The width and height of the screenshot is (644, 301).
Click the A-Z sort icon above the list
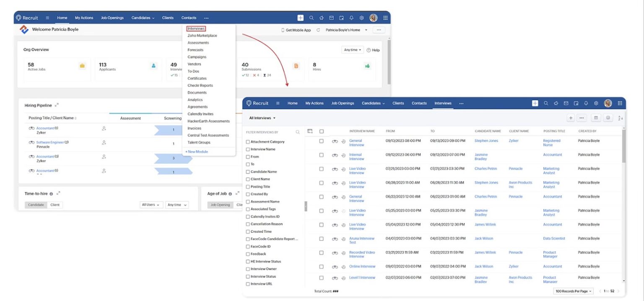621,118
